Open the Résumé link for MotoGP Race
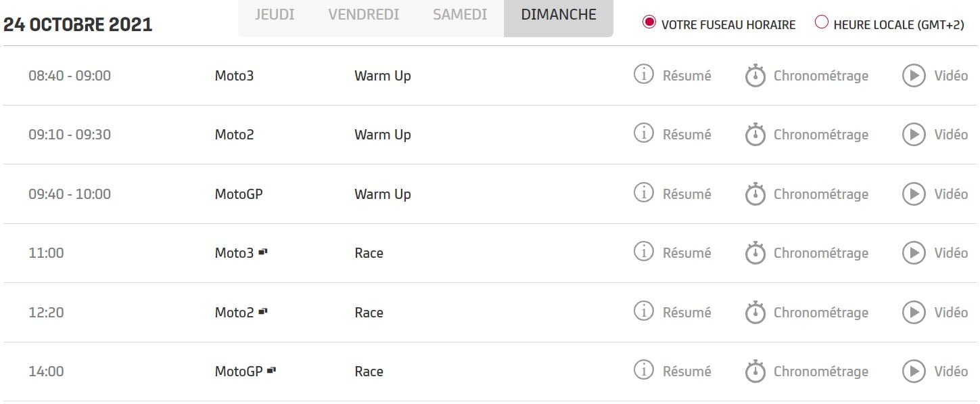The image size is (980, 404). [x=686, y=372]
